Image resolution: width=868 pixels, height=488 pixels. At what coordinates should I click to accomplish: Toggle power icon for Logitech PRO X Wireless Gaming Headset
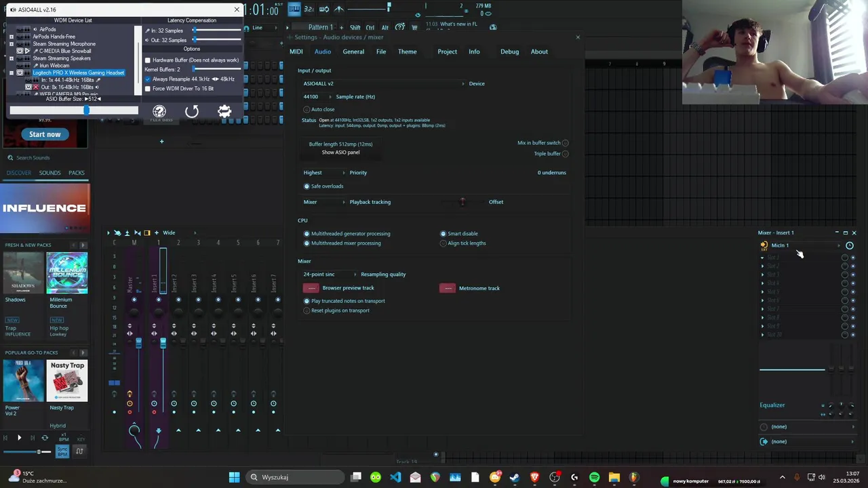pyautogui.click(x=20, y=73)
